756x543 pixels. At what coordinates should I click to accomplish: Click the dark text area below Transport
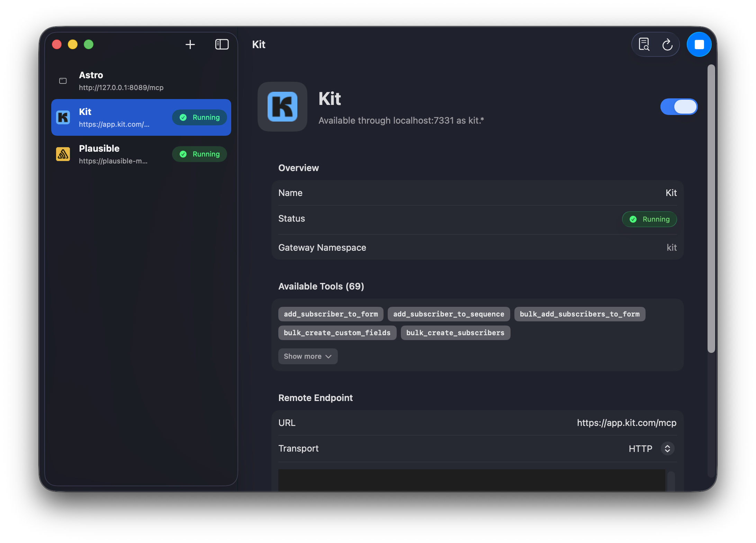coord(472,480)
